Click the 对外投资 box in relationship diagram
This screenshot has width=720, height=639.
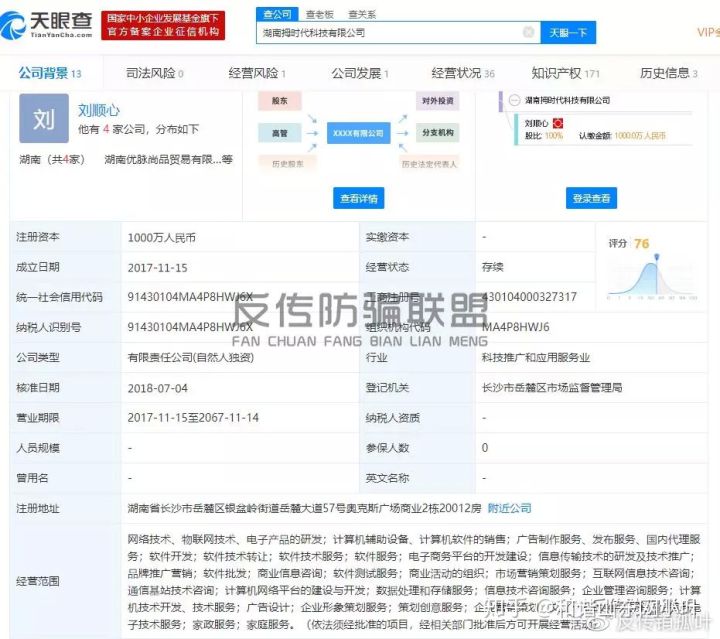point(438,101)
